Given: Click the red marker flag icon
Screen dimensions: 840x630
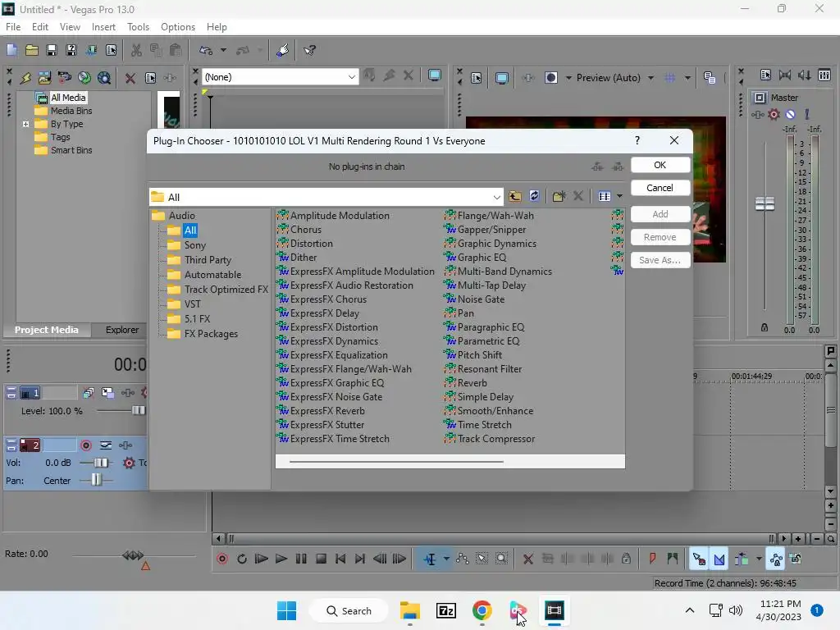Looking at the screenshot, I should [x=652, y=559].
